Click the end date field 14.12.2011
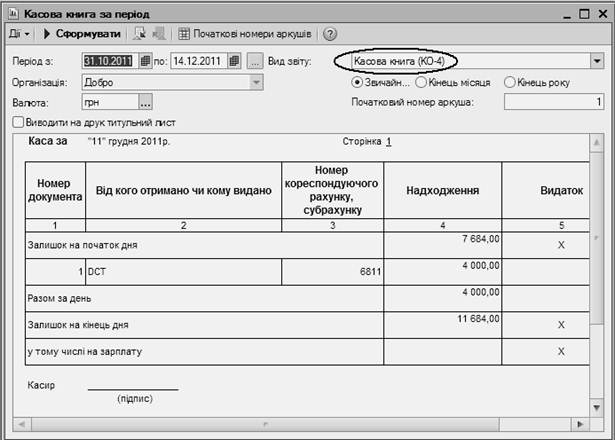This screenshot has height=440, width=615. tap(199, 61)
